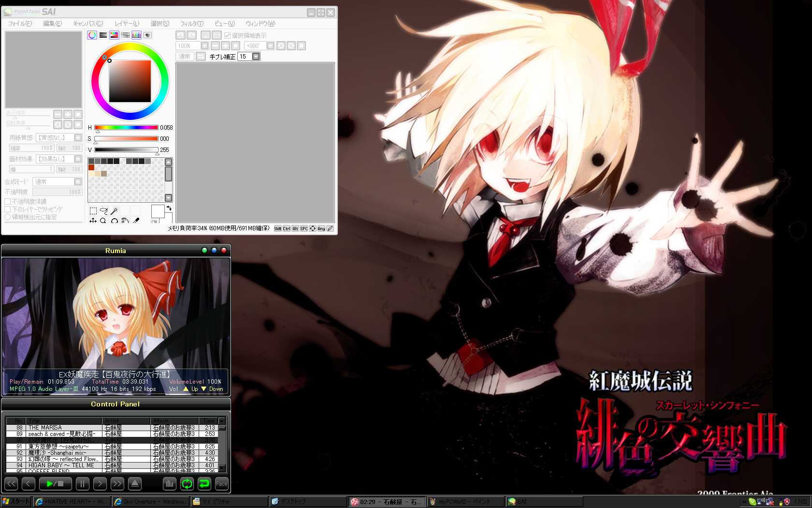The width and height of the screenshot is (812, 508).
Task: Enable 不透明度保護 checkbox
Action: click(8, 202)
